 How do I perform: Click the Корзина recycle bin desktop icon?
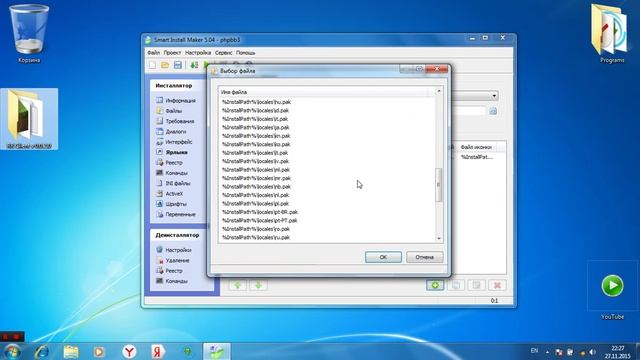click(x=29, y=34)
